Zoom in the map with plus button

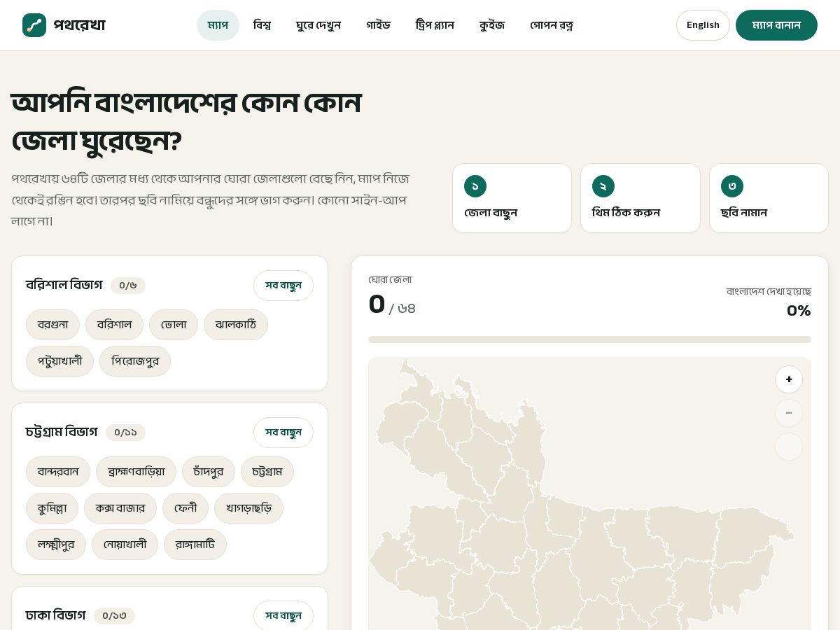click(x=789, y=379)
